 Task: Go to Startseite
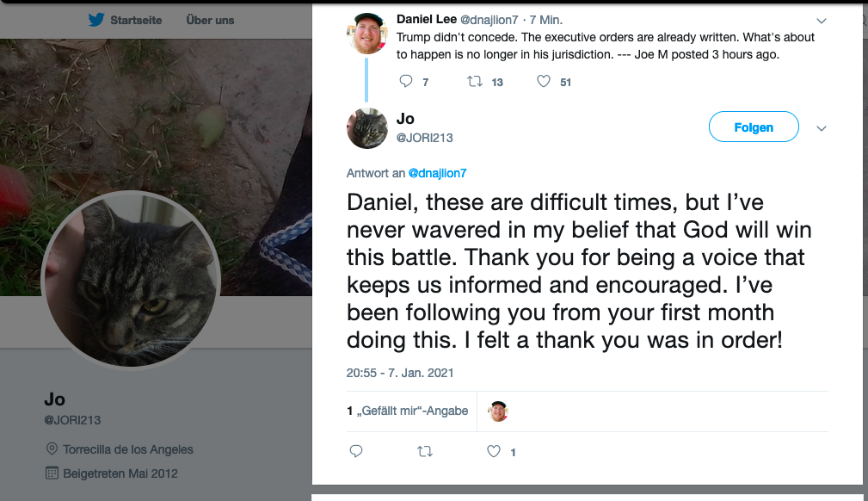136,20
